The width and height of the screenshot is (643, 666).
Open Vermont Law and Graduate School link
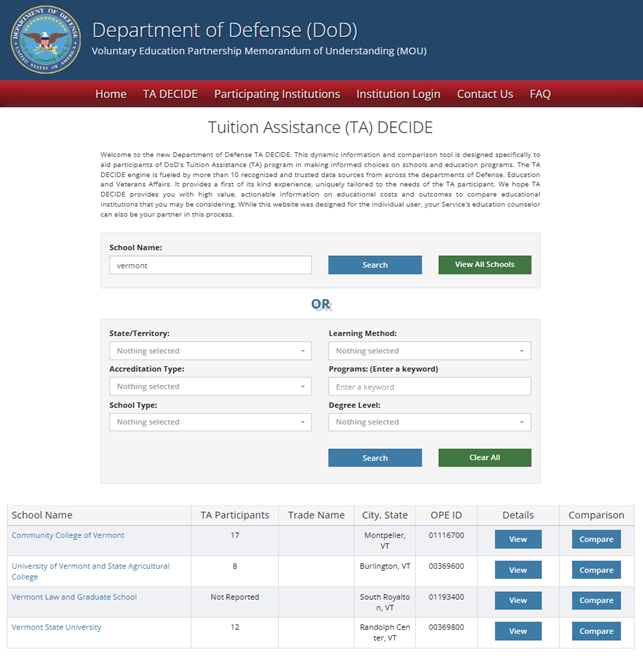[74, 597]
